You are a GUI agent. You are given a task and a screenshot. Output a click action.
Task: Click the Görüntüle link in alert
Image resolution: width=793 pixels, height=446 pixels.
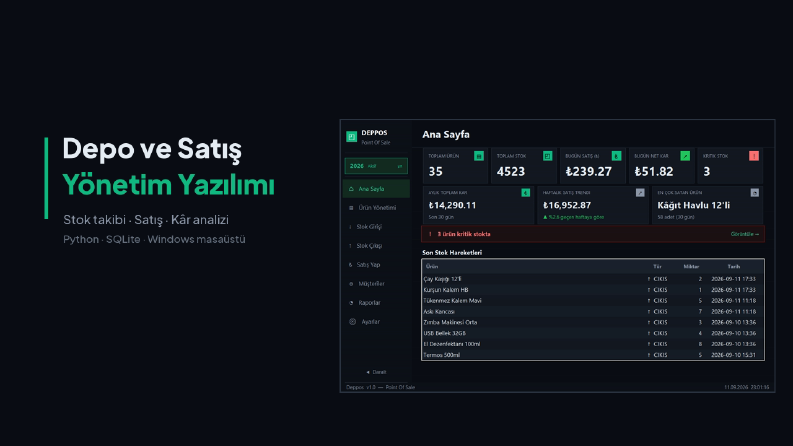744,234
